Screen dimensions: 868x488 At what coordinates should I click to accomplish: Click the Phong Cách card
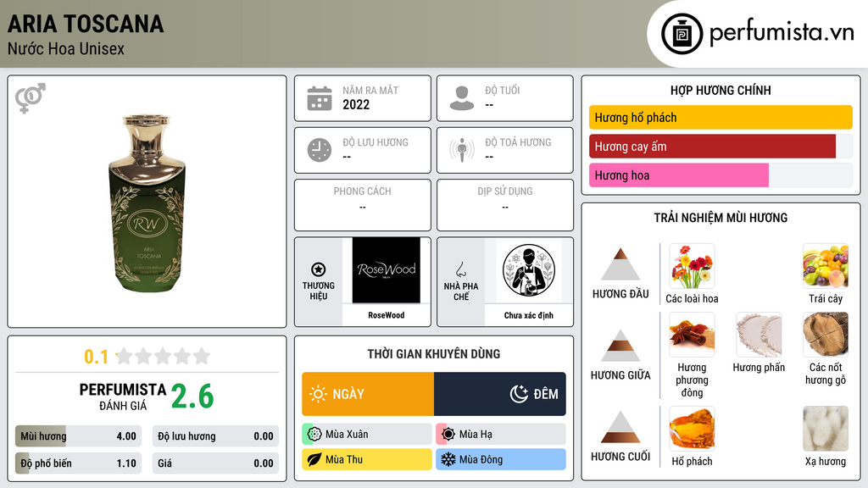point(363,205)
